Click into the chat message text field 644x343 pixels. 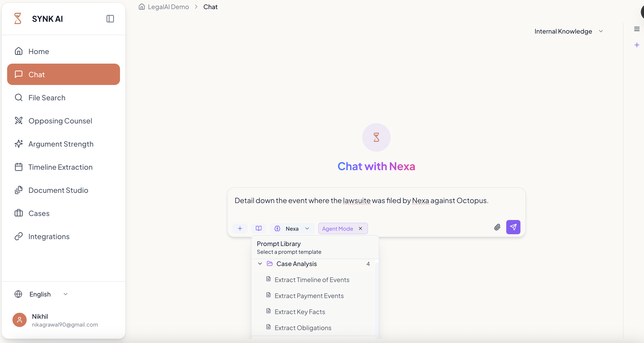point(361,201)
